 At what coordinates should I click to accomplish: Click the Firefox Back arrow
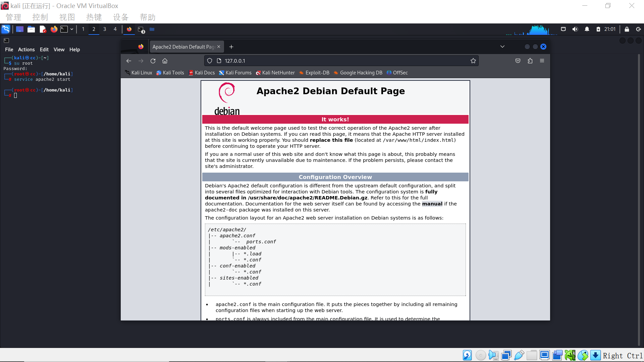point(129,61)
